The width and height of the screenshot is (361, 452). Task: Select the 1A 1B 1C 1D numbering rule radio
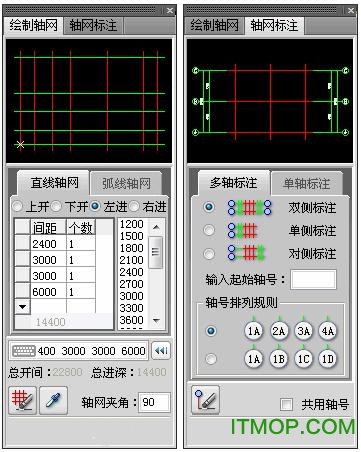[211, 359]
